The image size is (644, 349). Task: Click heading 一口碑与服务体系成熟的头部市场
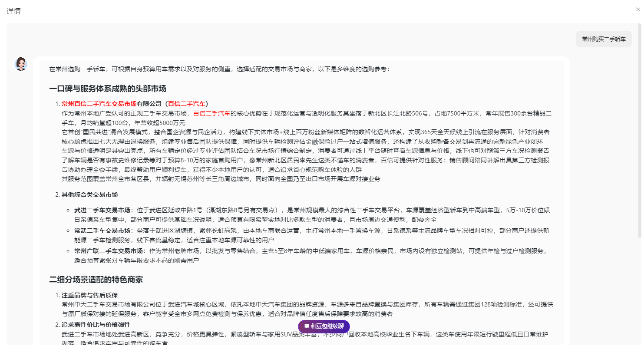point(108,89)
